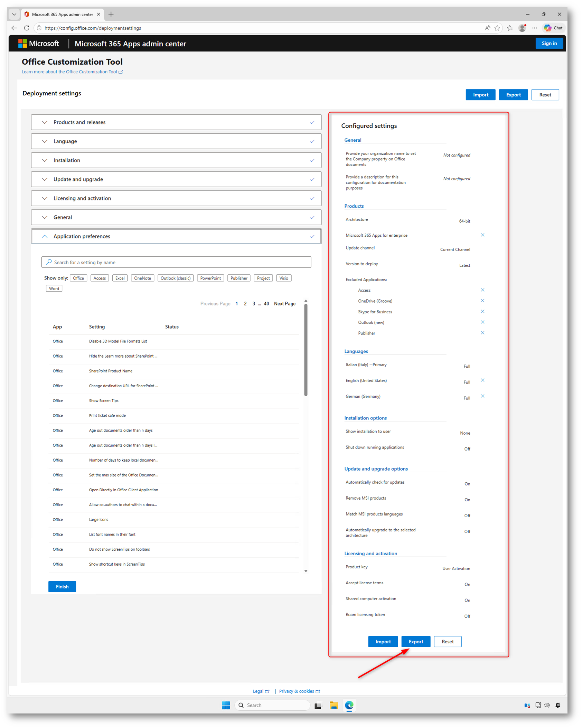Expand the Products and releases section
The image size is (582, 728).
point(176,122)
